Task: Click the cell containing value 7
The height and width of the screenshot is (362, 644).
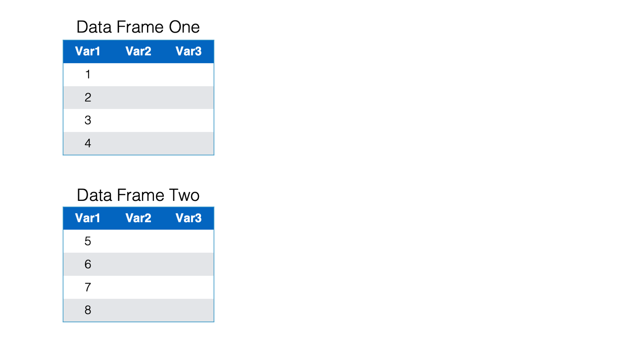Action: coord(88,287)
